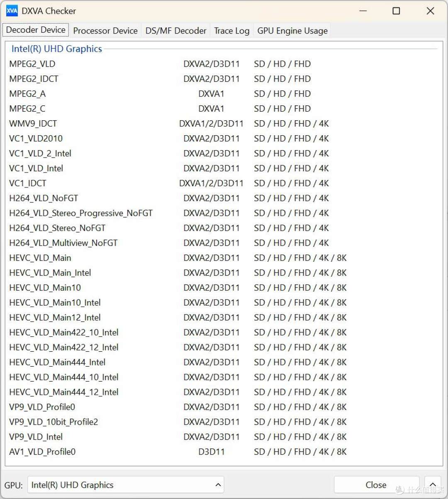The image size is (448, 499).
Task: Minimize the DXVA Checker window
Action: [x=363, y=11]
